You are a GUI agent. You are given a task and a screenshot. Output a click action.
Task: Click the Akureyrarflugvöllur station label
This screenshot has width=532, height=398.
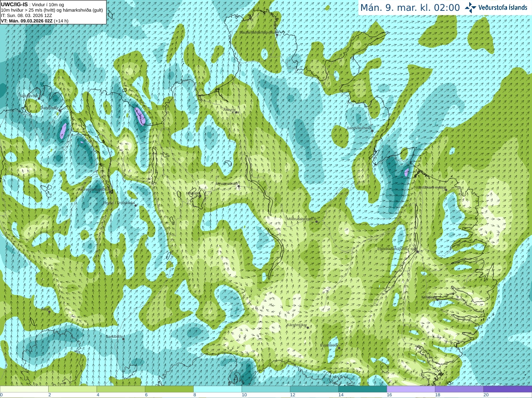coord(94,189)
